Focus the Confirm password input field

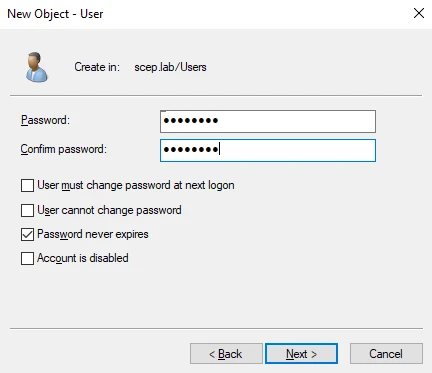(268, 150)
